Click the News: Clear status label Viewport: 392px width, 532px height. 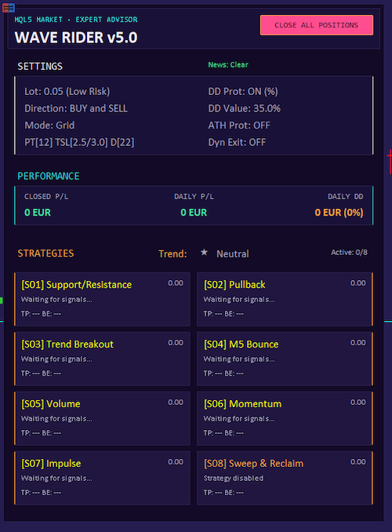pos(228,65)
